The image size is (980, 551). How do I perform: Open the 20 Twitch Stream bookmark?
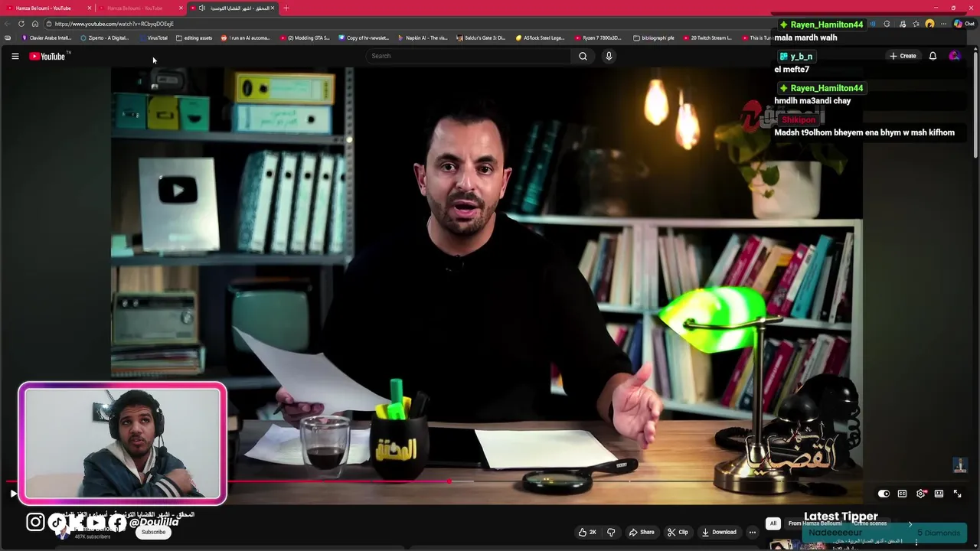tap(707, 37)
